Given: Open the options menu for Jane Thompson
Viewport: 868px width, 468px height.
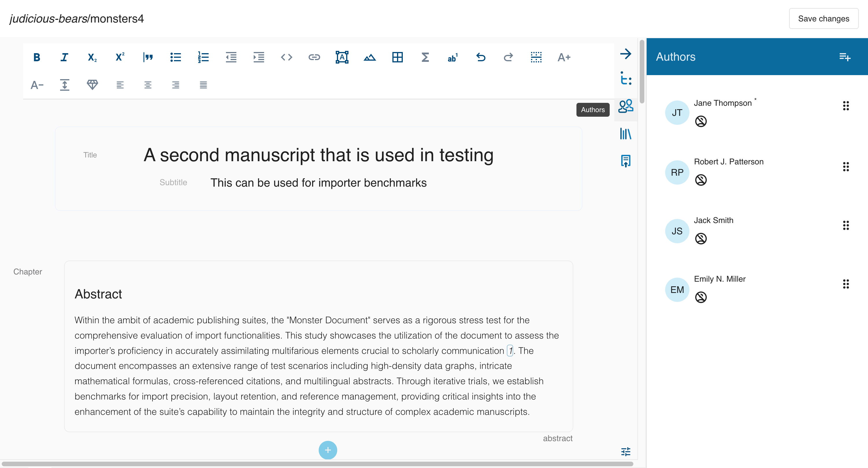Looking at the screenshot, I should [845, 106].
